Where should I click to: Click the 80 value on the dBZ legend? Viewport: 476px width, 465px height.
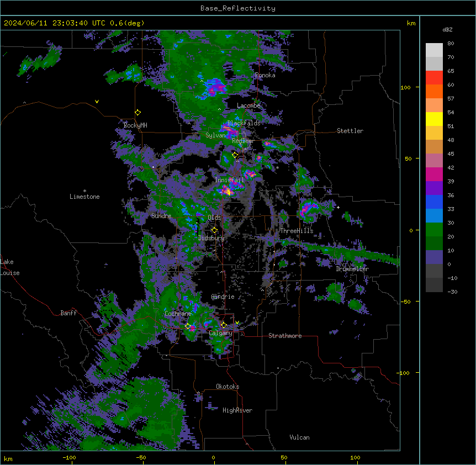coord(451,44)
